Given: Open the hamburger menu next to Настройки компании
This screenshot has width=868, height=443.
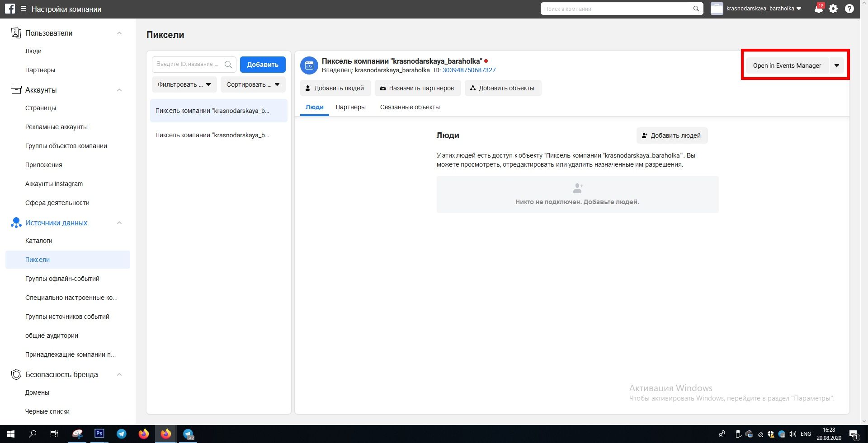Looking at the screenshot, I should click(x=24, y=9).
